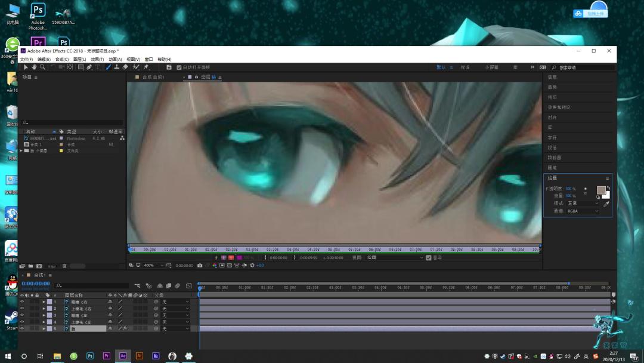The image size is (644, 363).
Task: Open the graph editor icon in timeline
Action: (189, 285)
